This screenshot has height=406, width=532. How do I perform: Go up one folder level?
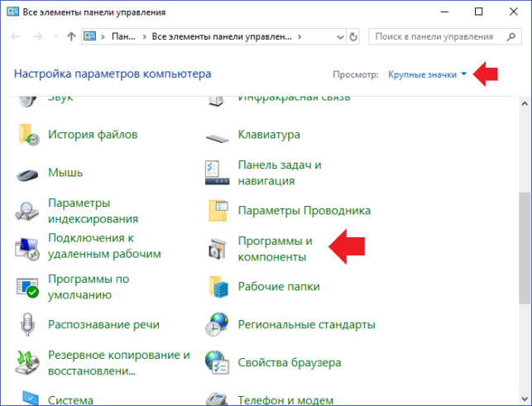pyautogui.click(x=71, y=36)
